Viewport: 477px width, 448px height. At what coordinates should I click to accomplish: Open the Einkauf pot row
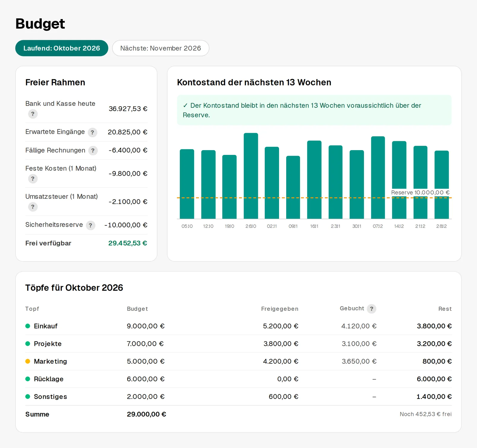click(238, 326)
